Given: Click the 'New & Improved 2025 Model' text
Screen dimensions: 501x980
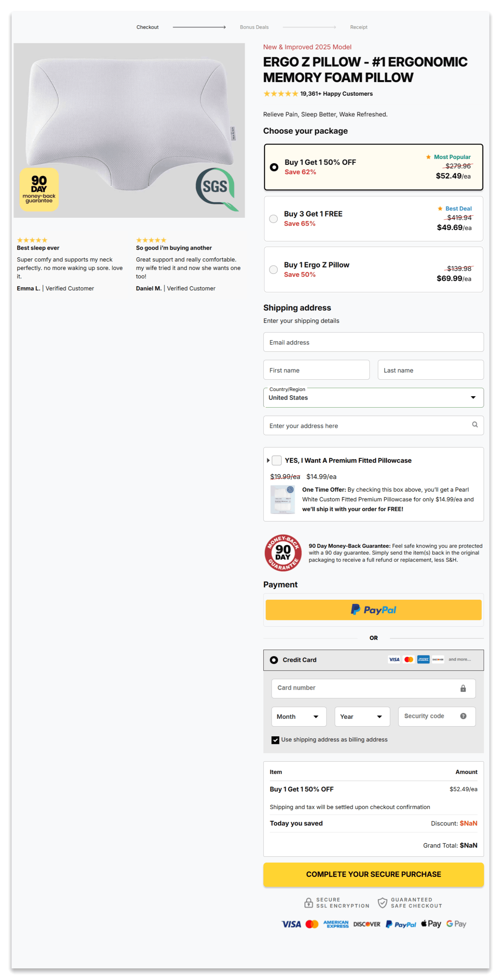Looking at the screenshot, I should tap(307, 47).
